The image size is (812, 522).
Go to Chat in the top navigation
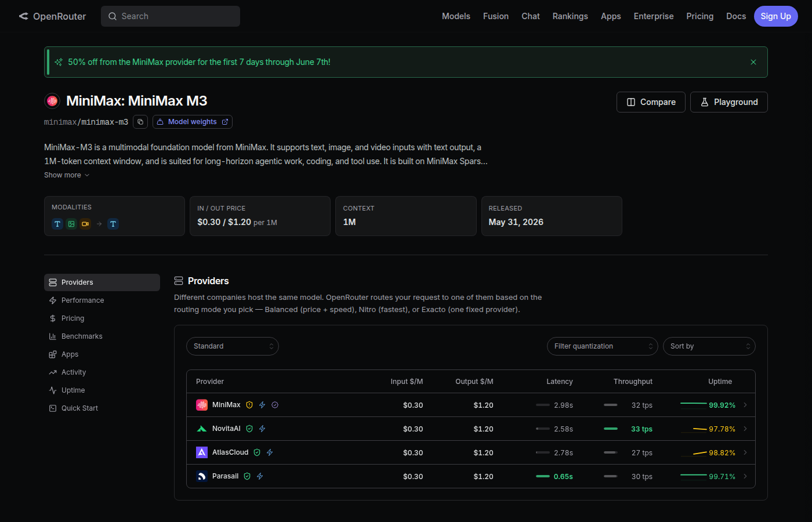[x=531, y=16]
